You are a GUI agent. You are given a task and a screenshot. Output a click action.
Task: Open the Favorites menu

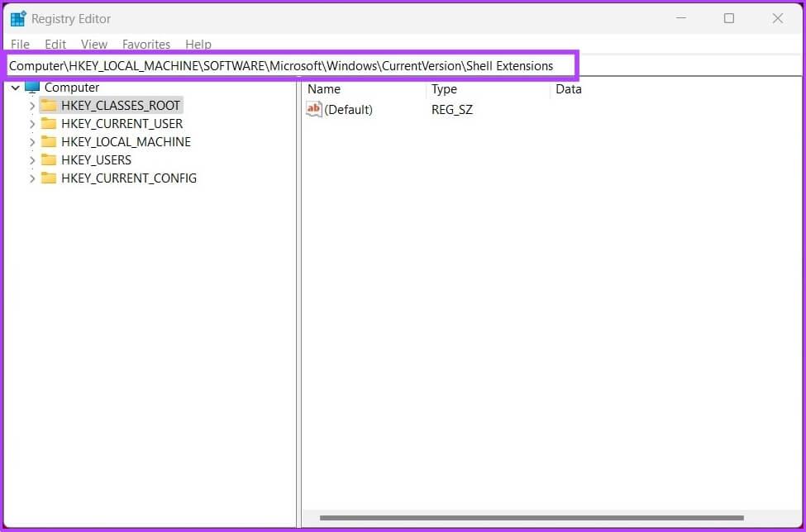(146, 44)
